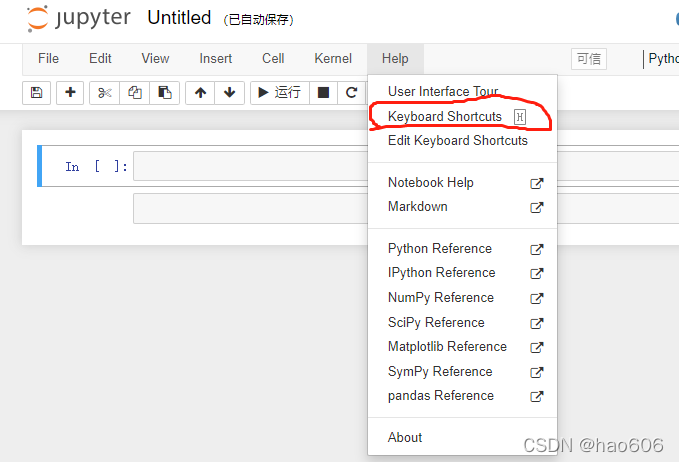The width and height of the screenshot is (679, 462).
Task: Open SciPy Reference
Action: click(462, 323)
